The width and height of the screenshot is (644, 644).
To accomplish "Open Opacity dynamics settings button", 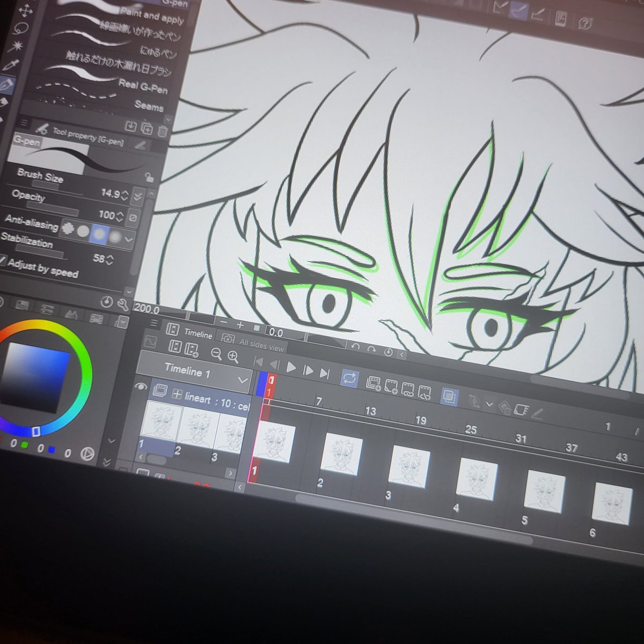I will pos(133,217).
